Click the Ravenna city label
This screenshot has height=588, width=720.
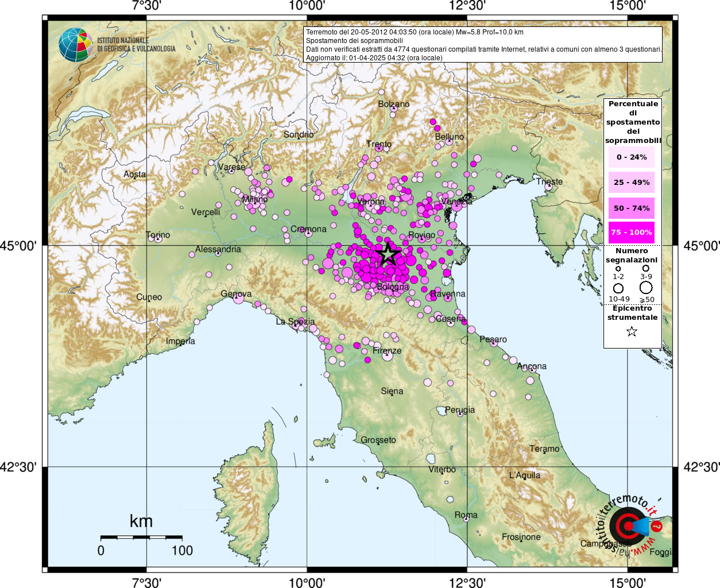448,293
